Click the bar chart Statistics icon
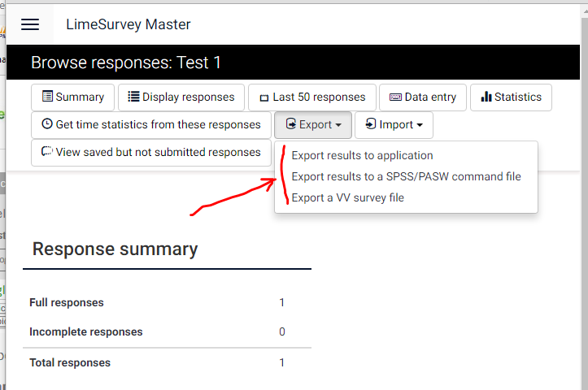 coord(486,97)
